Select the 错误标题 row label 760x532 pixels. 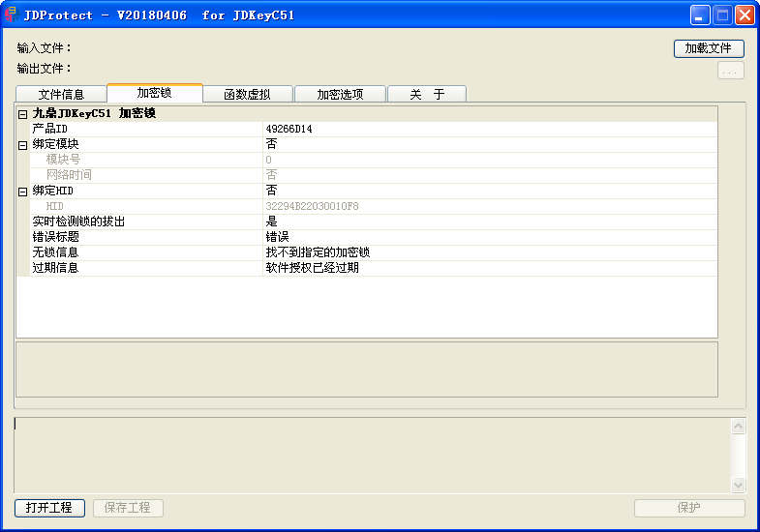click(x=55, y=237)
